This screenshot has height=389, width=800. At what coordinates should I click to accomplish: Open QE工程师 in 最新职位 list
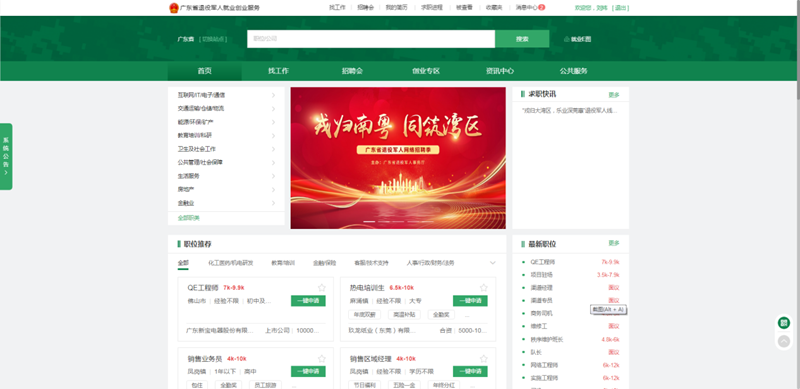click(543, 262)
